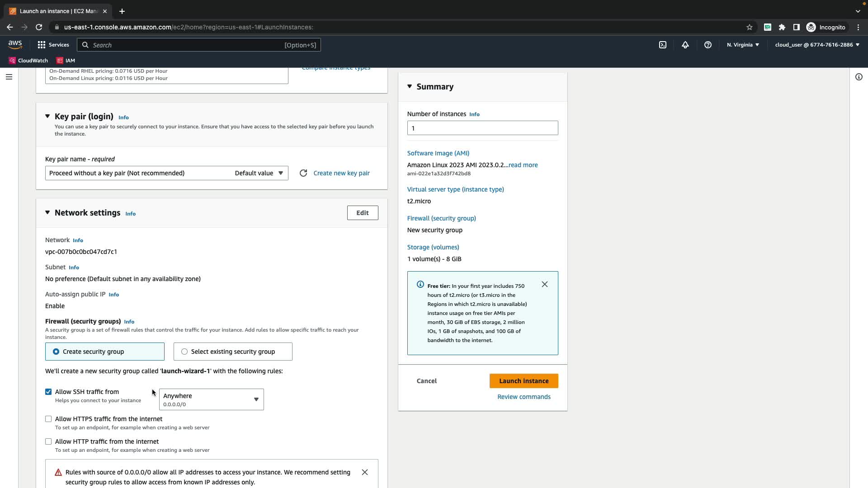Screen dimensions: 868x488
Task: Click the help question mark icon
Action: pyautogui.click(x=708, y=45)
